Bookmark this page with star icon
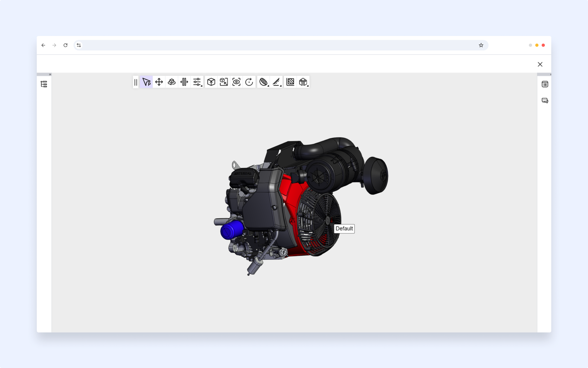 point(481,45)
